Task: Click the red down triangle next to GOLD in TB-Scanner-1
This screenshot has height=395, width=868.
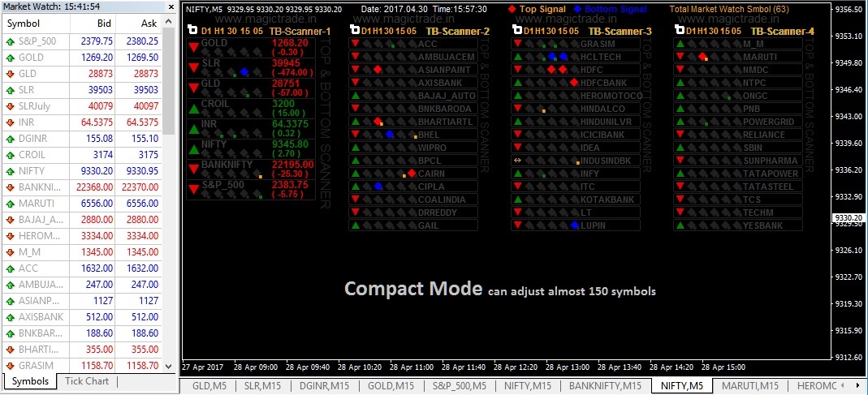Action: click(x=194, y=48)
